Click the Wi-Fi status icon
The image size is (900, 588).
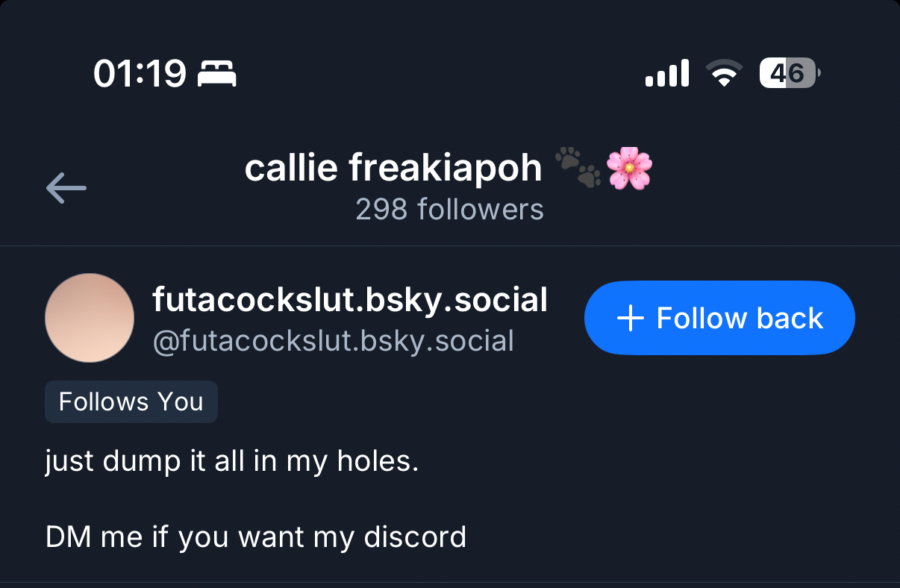tap(723, 74)
